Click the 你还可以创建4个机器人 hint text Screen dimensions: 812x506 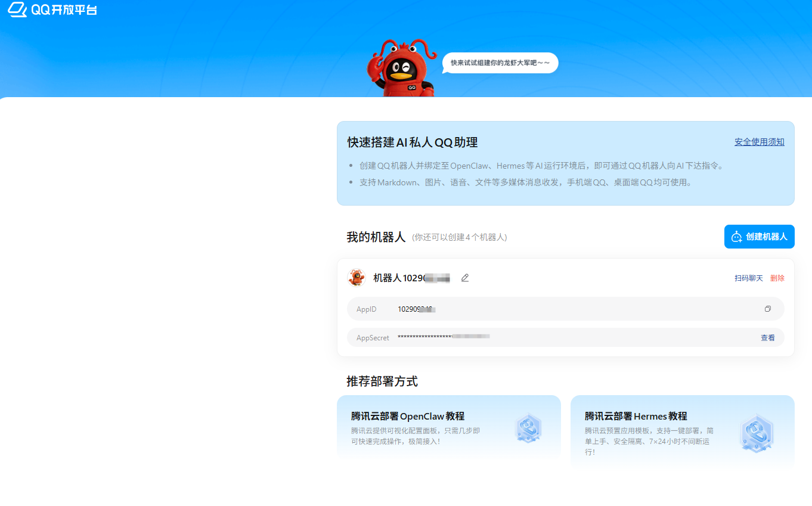click(x=459, y=237)
